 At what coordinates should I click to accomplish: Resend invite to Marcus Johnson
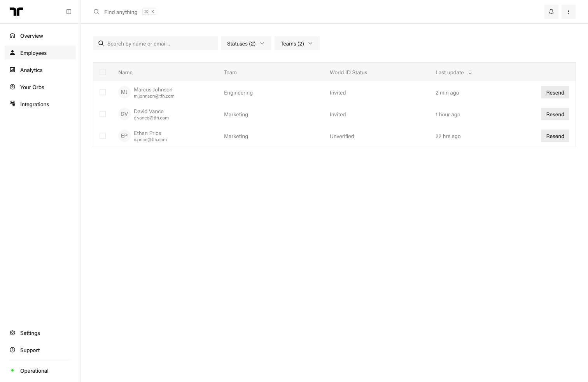555,92
